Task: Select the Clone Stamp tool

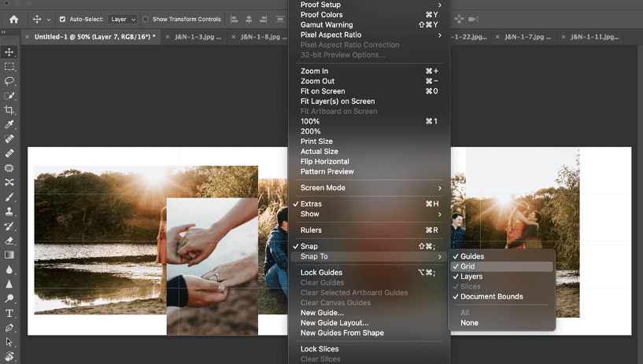Action: point(9,211)
